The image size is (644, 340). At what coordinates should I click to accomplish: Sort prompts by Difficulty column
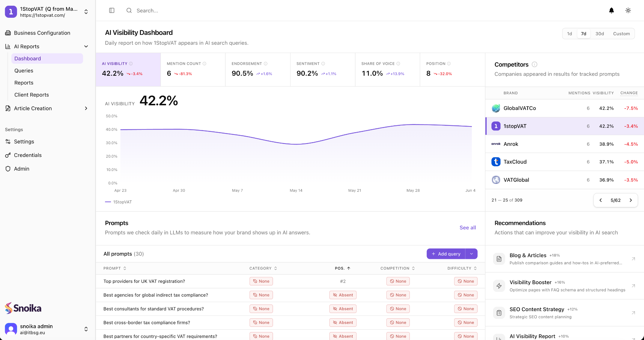pos(462,268)
